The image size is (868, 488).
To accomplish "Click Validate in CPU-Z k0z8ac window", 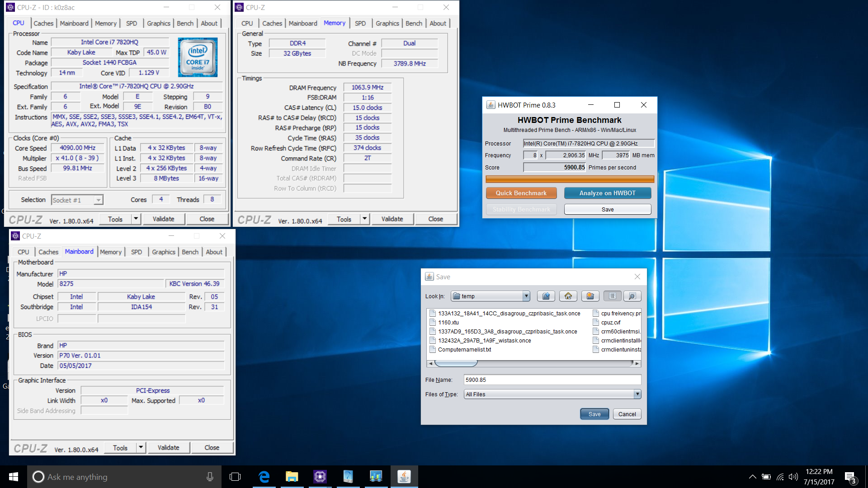I will [x=163, y=219].
